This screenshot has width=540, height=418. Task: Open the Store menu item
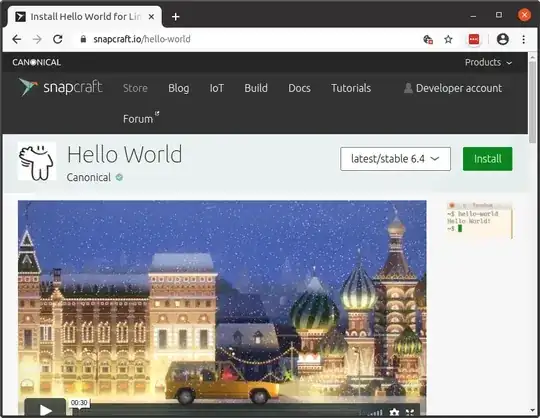[x=135, y=88]
